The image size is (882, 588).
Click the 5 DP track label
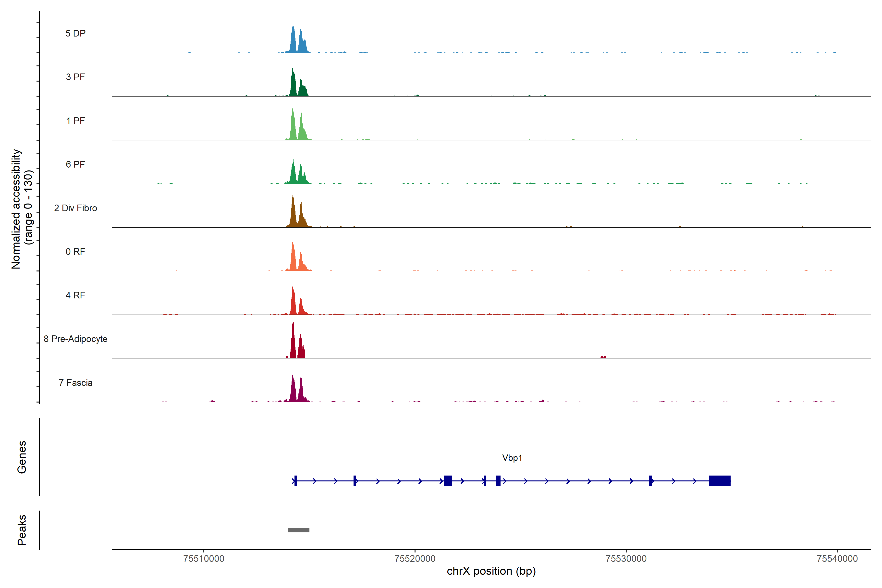point(75,33)
